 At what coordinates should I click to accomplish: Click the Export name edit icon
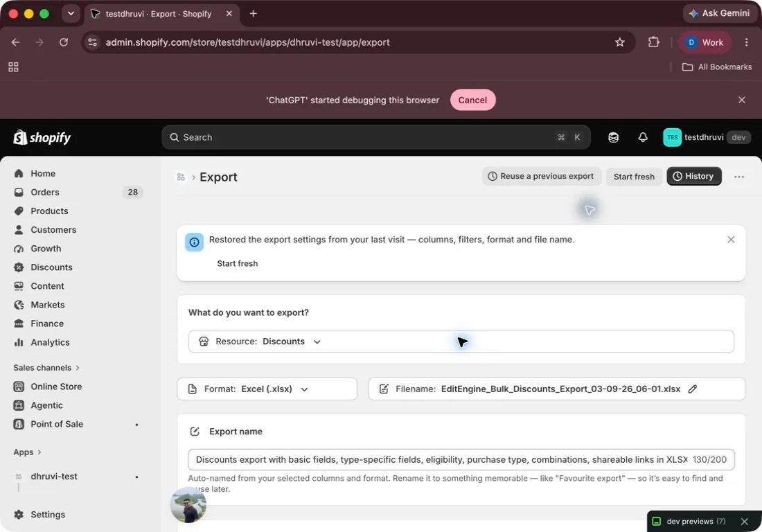pyautogui.click(x=195, y=432)
